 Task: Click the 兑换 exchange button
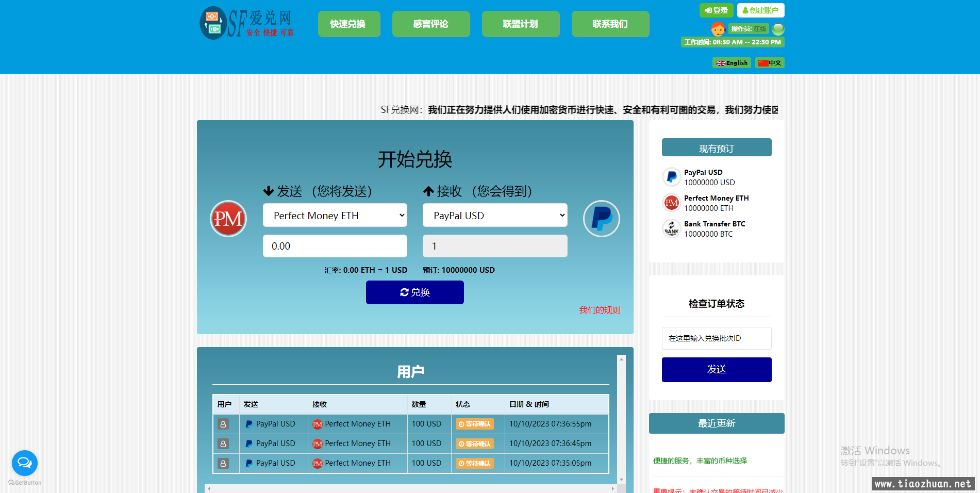point(415,292)
